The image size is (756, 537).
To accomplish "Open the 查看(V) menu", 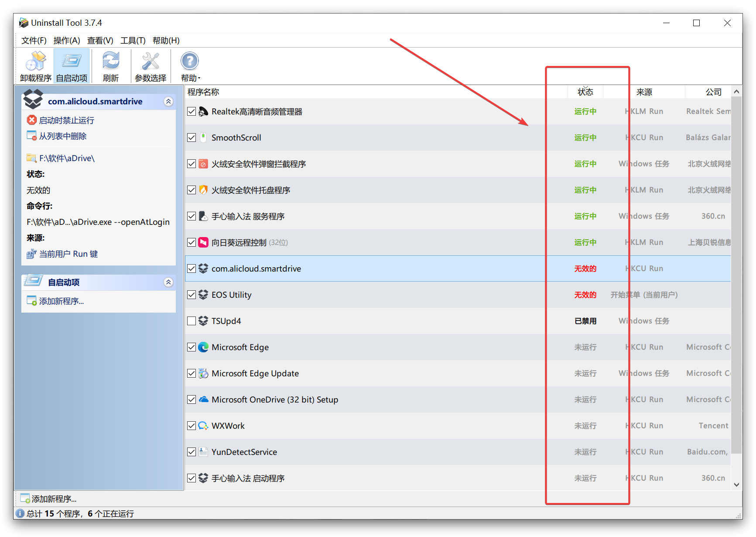I will click(x=100, y=40).
